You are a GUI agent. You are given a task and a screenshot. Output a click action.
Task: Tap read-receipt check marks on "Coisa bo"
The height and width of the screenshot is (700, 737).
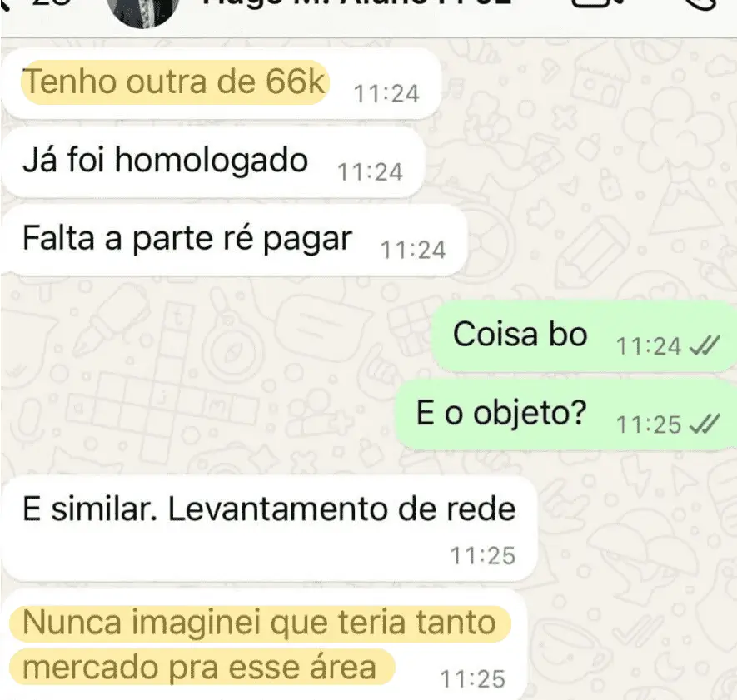[x=704, y=346]
